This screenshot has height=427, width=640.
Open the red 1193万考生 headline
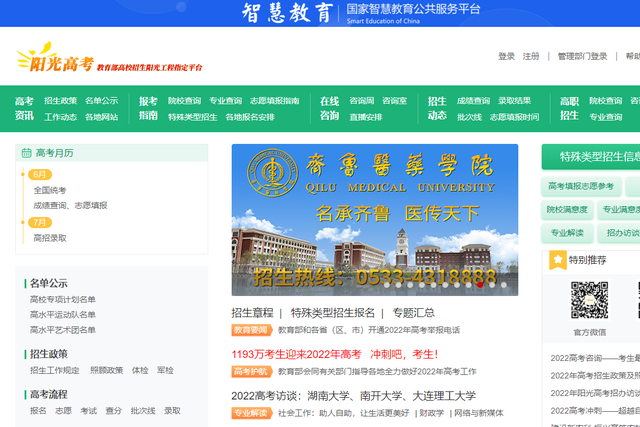pos(335,354)
